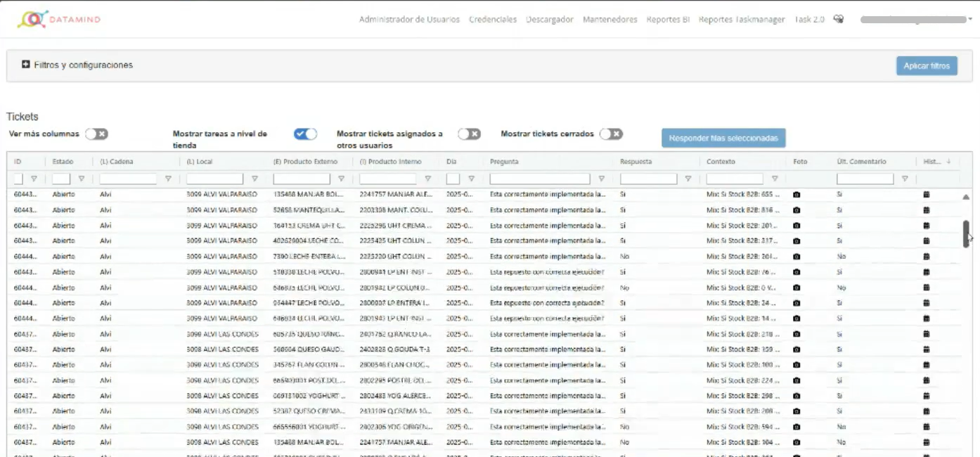
Task: Sort by the Pregunta column header
Action: [x=505, y=162]
